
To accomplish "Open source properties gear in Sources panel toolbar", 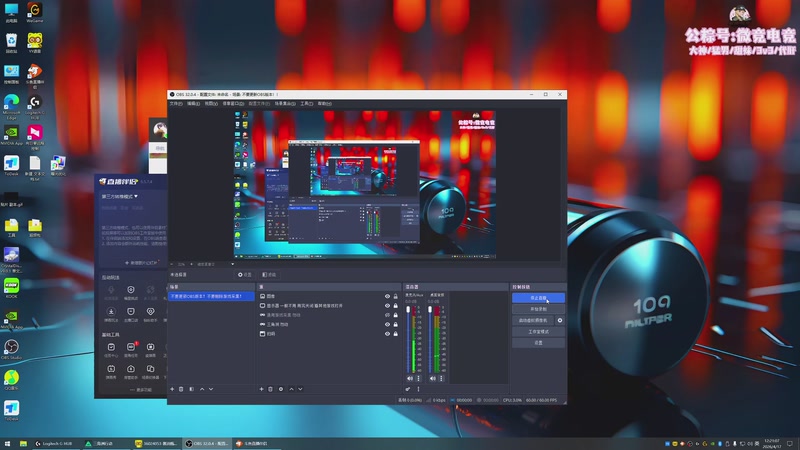I will [x=281, y=389].
